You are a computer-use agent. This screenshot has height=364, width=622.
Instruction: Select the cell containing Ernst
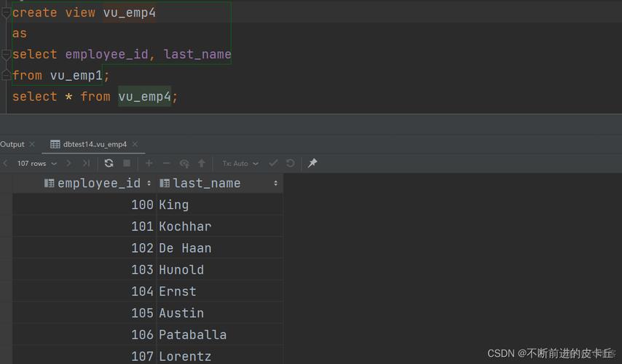220,291
